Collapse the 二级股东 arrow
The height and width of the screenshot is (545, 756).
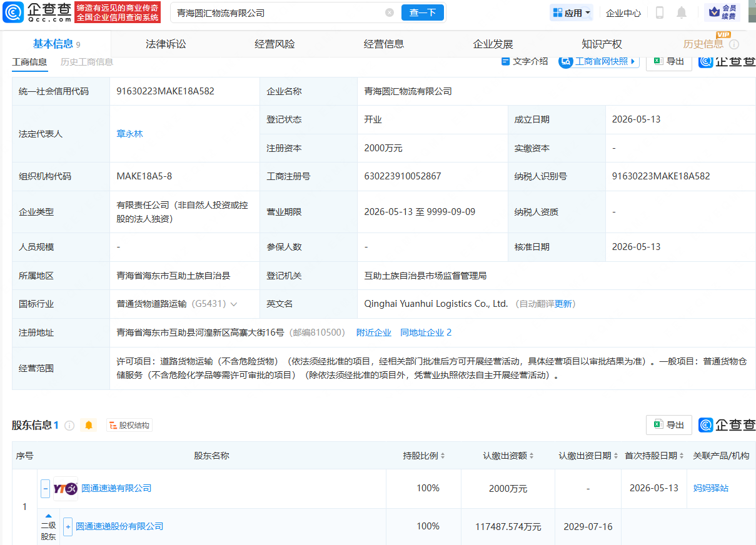pos(48,516)
